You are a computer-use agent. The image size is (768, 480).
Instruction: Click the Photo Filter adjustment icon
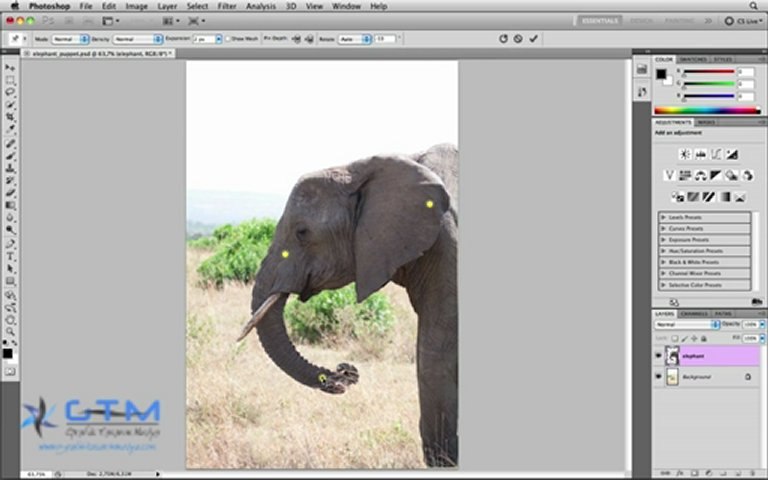click(732, 175)
